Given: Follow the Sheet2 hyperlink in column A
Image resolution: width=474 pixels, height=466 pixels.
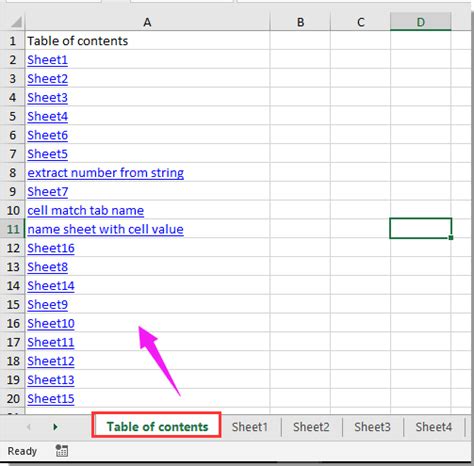Looking at the screenshot, I should [47, 79].
